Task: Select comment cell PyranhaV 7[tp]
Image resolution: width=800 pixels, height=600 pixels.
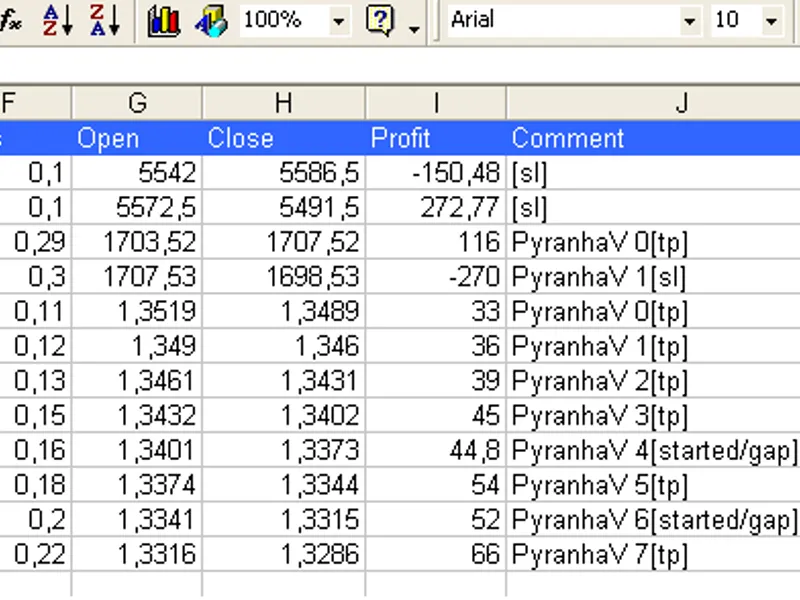Action: pos(654,555)
